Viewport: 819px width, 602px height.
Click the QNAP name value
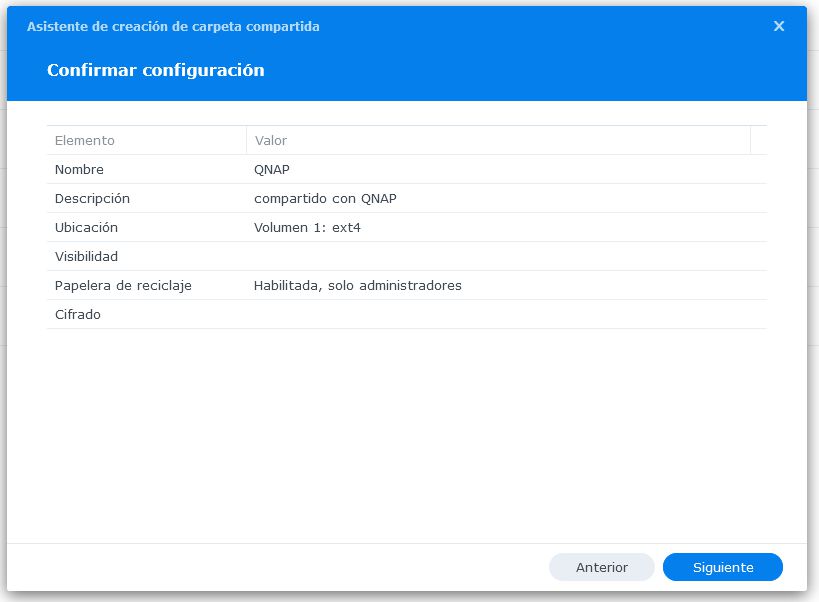[x=272, y=170]
